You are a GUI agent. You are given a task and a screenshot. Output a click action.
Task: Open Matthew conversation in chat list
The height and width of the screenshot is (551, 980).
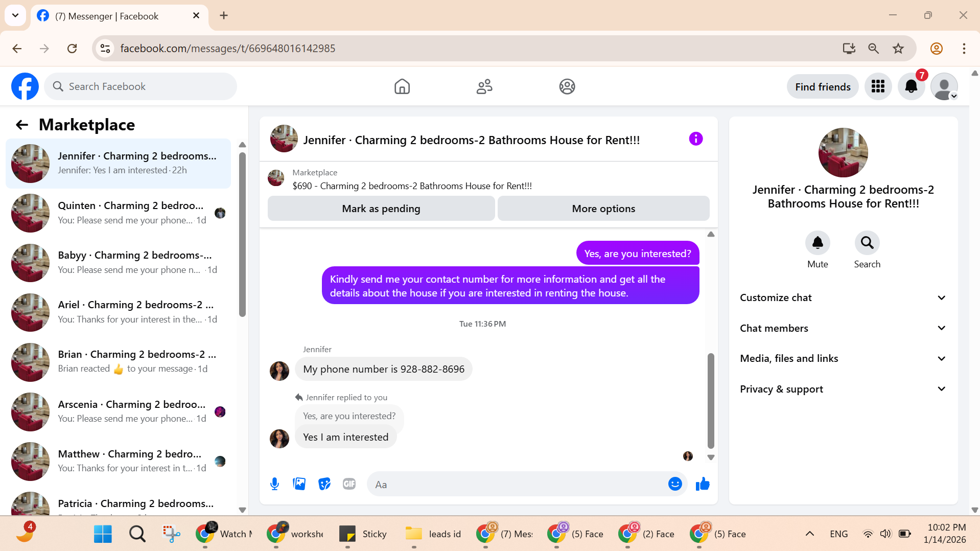pos(118,461)
